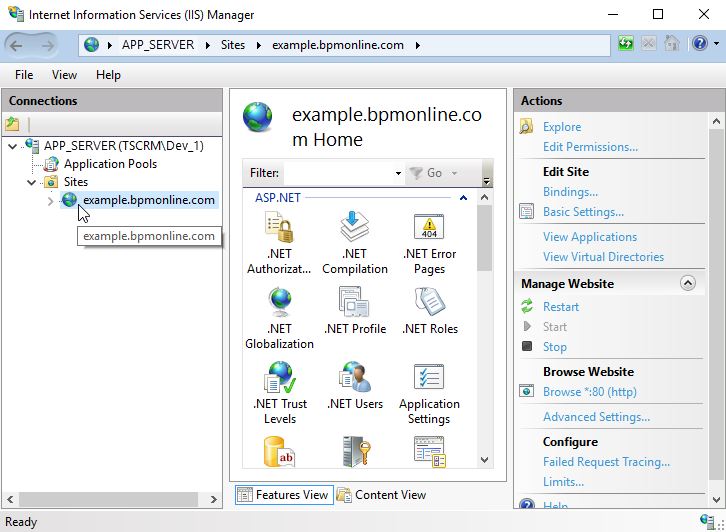This screenshot has width=726, height=532.
Task: Open the Pages and Controls icon
Action: 430,451
